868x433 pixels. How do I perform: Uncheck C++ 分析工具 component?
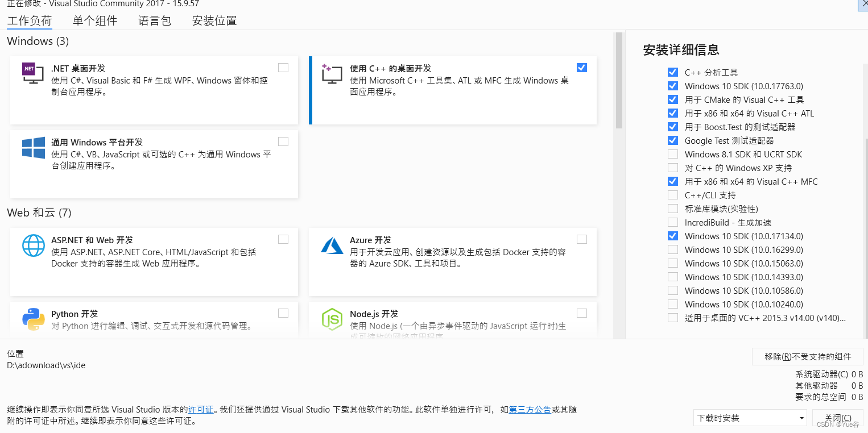673,72
